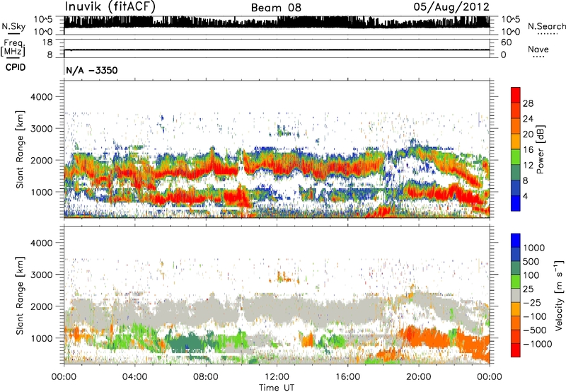Screen dimensions: 566x392
Task: Click the 'Inuvik (fitACF)' title text
Action: 110,7
